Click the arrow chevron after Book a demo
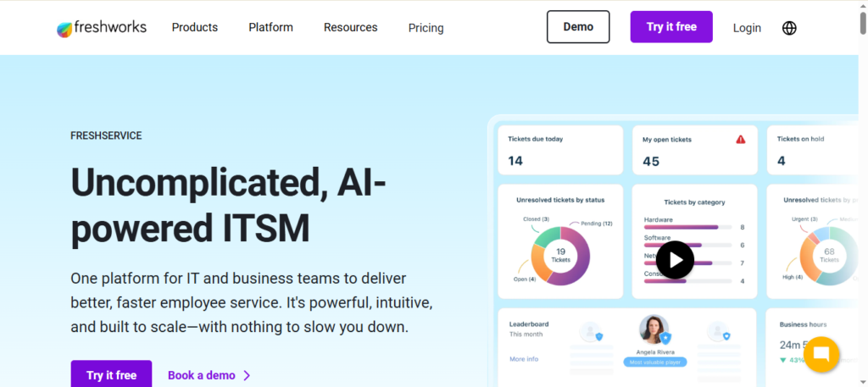 click(x=247, y=375)
